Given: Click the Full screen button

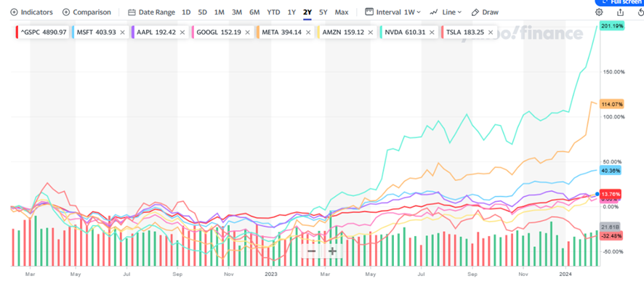Looking at the screenshot, I should coord(620,2).
